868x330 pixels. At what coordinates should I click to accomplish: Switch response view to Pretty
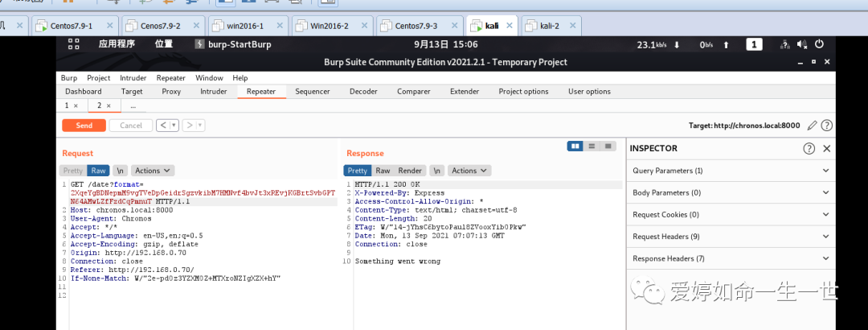pyautogui.click(x=357, y=171)
